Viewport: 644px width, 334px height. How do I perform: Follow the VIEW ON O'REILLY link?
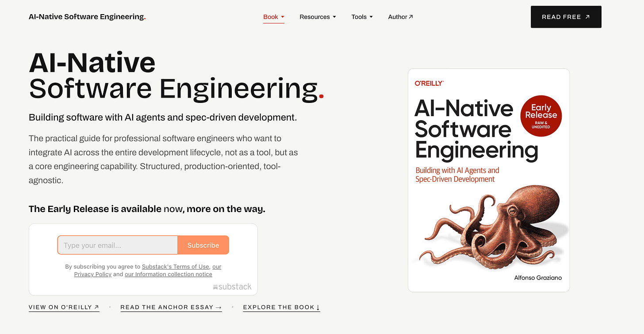coord(64,307)
